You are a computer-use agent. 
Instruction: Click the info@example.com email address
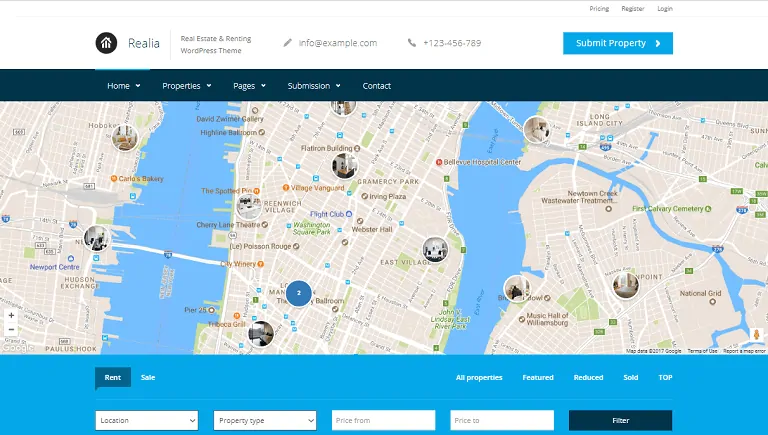pyautogui.click(x=338, y=43)
